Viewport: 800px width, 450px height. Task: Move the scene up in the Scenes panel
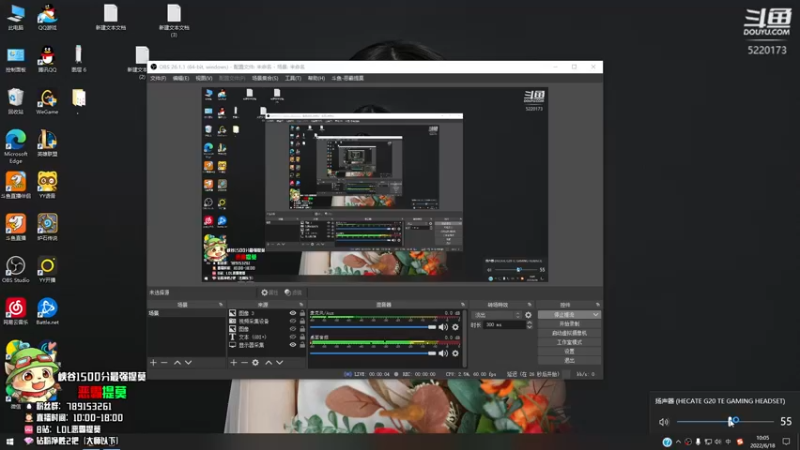177,362
